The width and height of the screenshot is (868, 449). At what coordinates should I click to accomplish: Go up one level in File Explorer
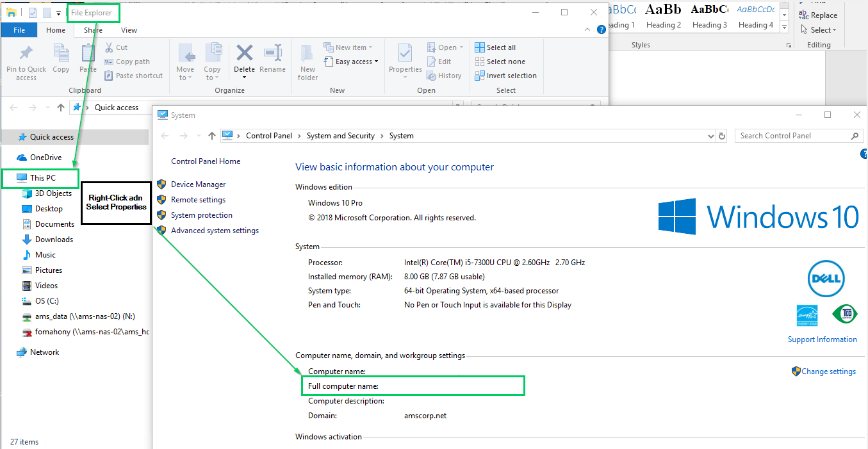tap(61, 108)
